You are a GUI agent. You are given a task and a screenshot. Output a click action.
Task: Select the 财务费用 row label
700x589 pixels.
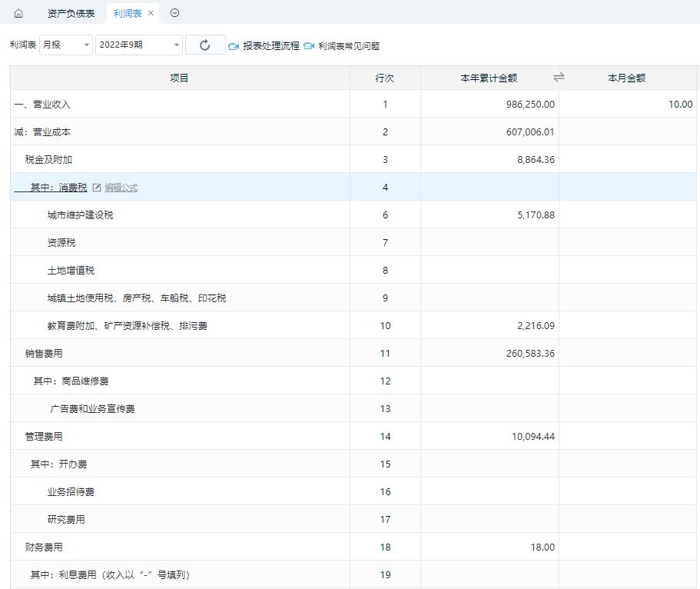point(44,547)
